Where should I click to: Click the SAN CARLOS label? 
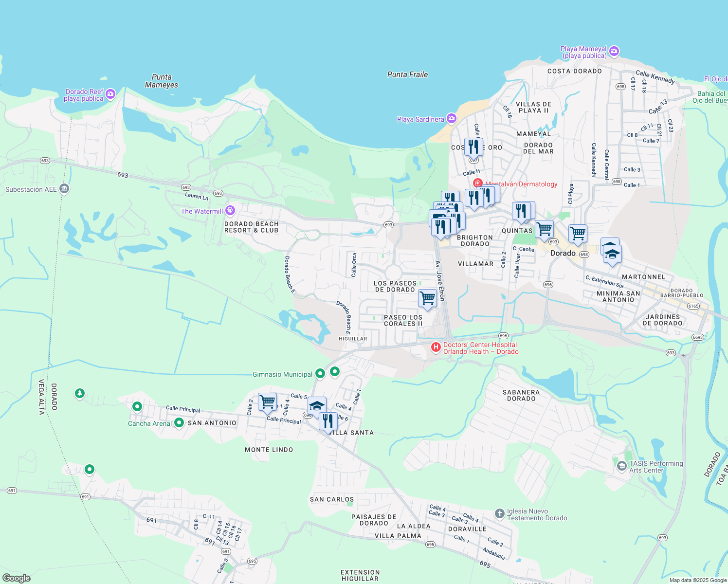pos(332,499)
